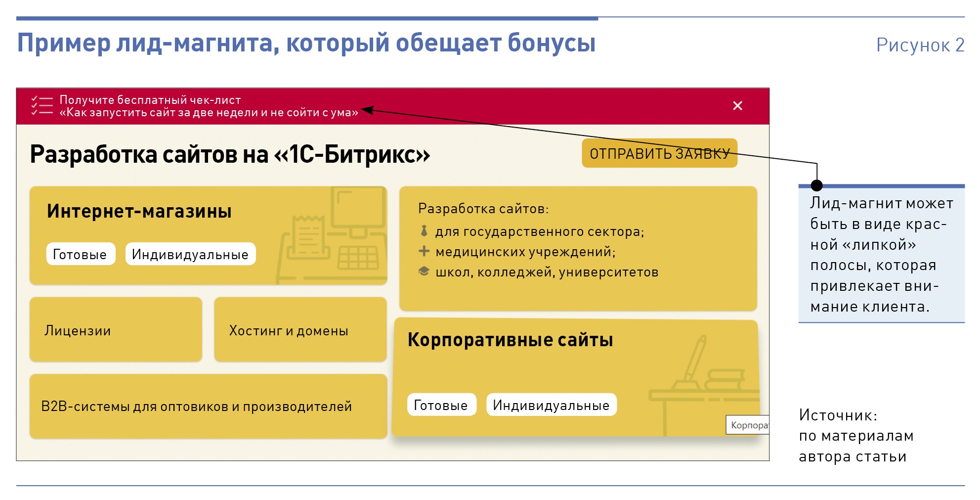Click the cash register illustration
This screenshot has width=980, height=500.
click(332, 235)
